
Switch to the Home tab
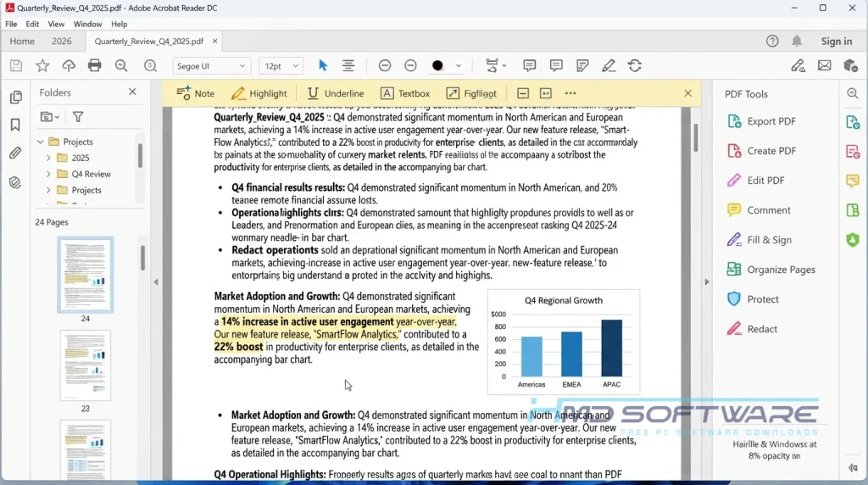coord(22,41)
